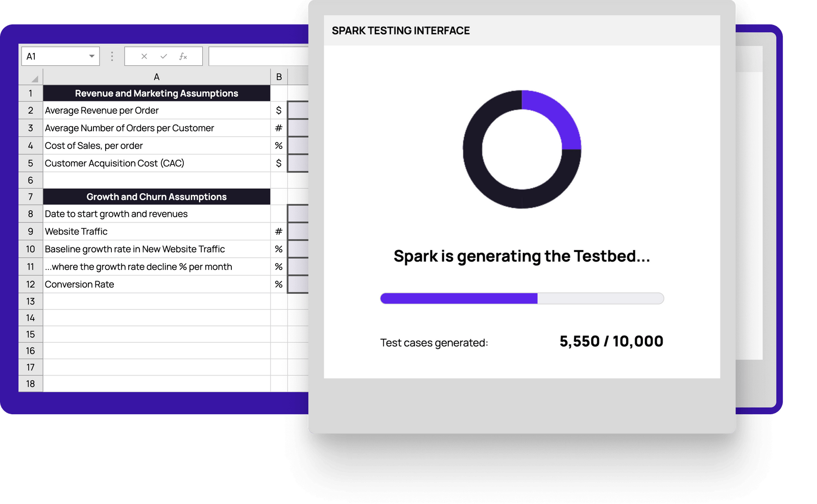The width and height of the screenshot is (817, 504).
Task: Click the percent symbol for Cost of Sales row
Action: pos(278,145)
